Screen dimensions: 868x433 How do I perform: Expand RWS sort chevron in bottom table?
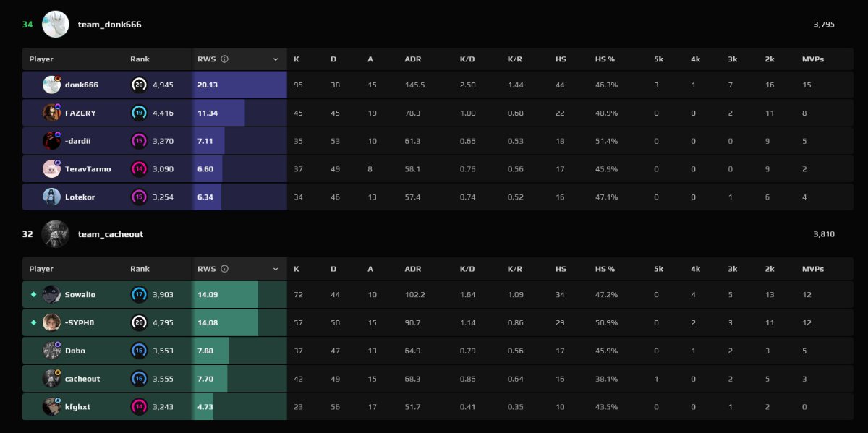tap(276, 269)
